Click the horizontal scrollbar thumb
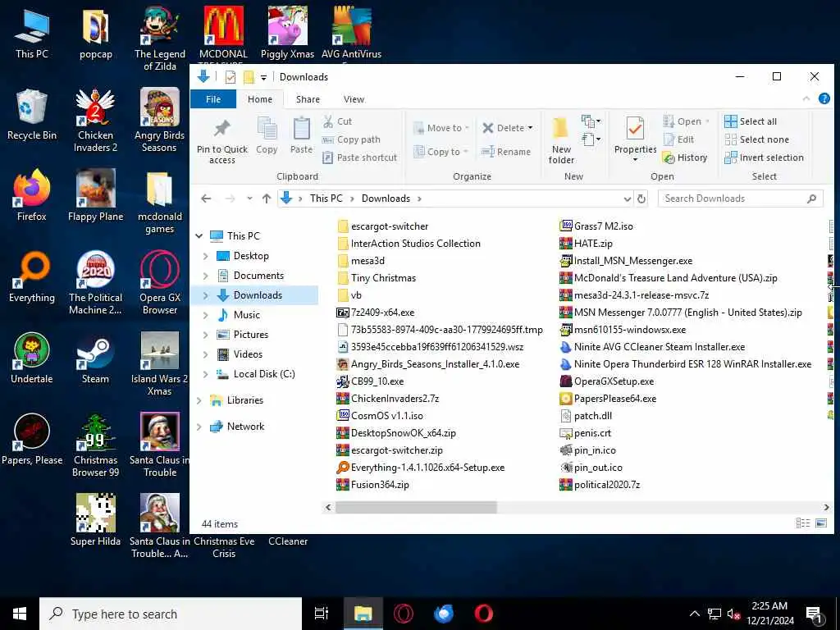This screenshot has height=630, width=840. pyautogui.click(x=416, y=507)
